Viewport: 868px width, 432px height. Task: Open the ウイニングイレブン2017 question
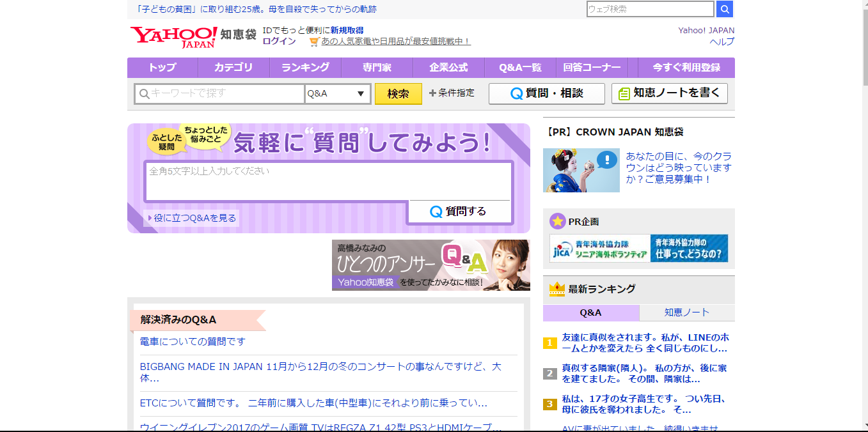coord(320,427)
